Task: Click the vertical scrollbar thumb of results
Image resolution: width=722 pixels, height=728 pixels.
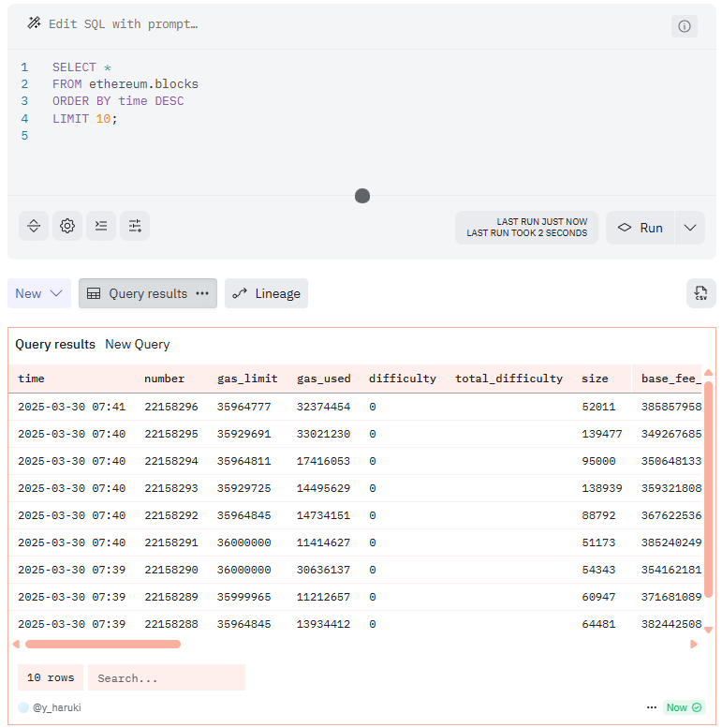Action: (708, 489)
